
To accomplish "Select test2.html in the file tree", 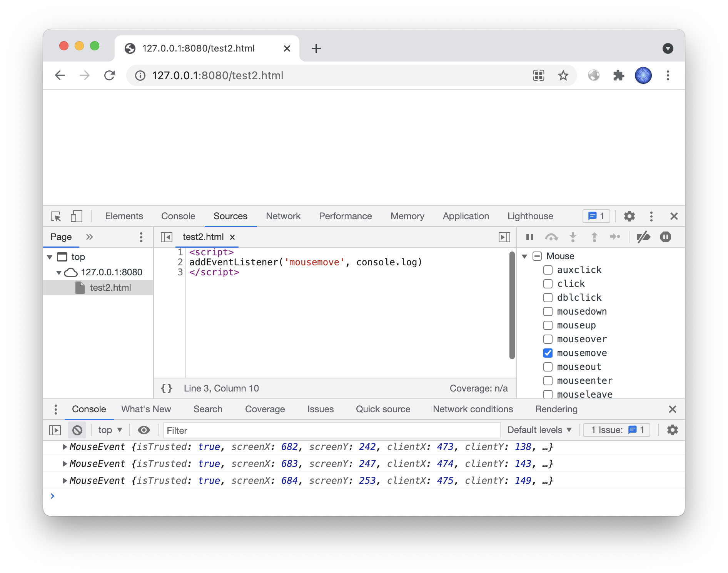I will pyautogui.click(x=110, y=288).
